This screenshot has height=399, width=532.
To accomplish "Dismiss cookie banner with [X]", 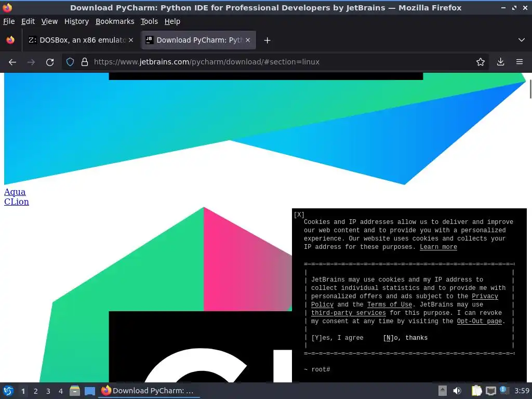I will [x=299, y=215].
